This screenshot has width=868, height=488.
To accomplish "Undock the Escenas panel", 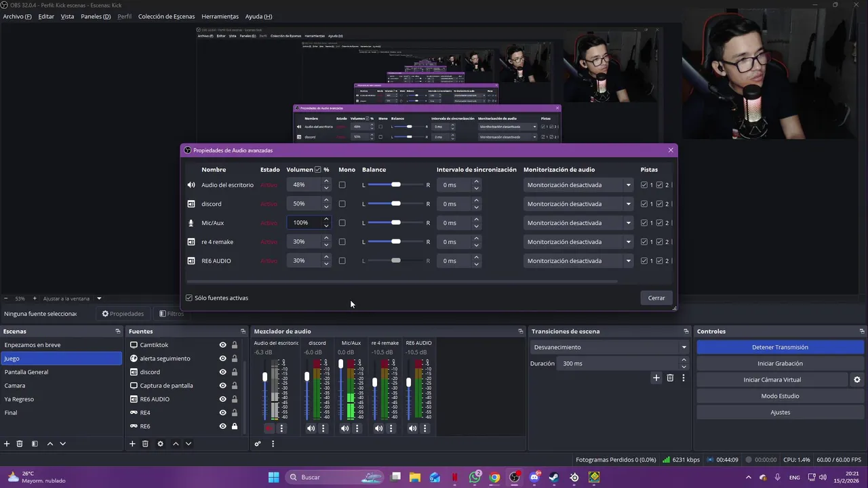I will coord(118,331).
